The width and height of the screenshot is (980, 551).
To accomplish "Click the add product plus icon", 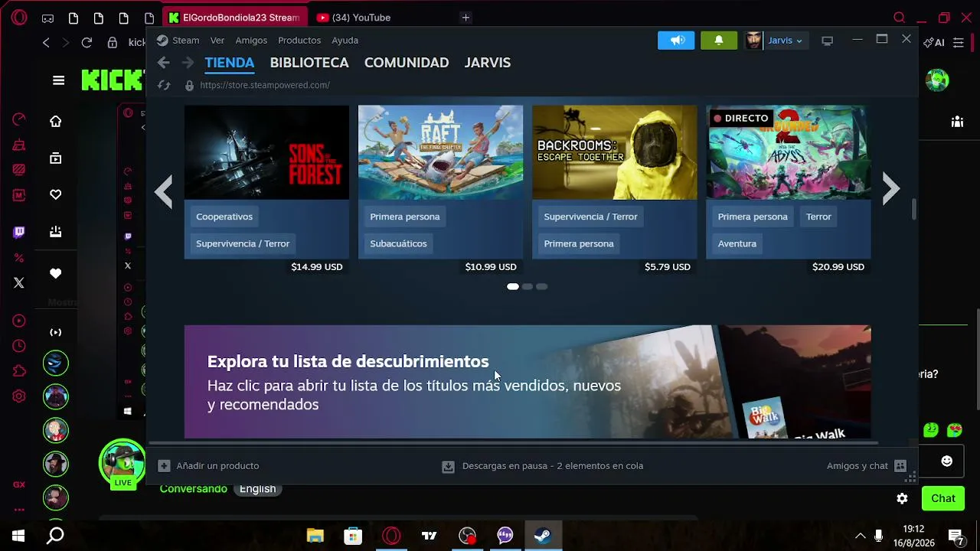I will pos(164,465).
